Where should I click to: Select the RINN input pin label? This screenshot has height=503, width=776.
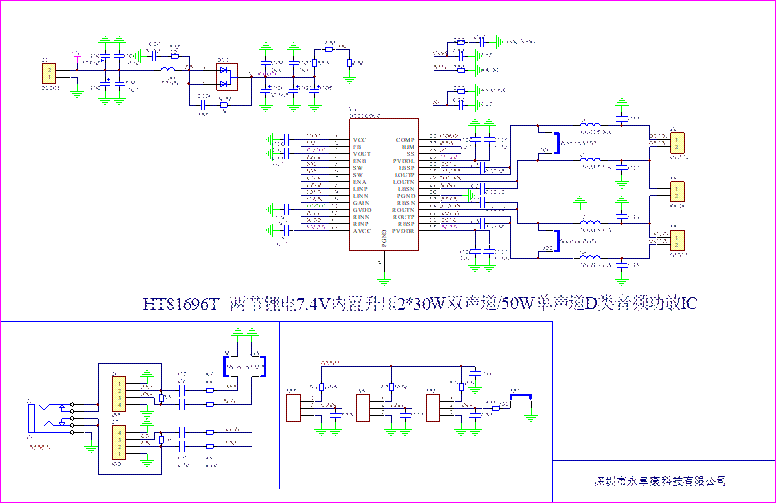tap(361, 217)
